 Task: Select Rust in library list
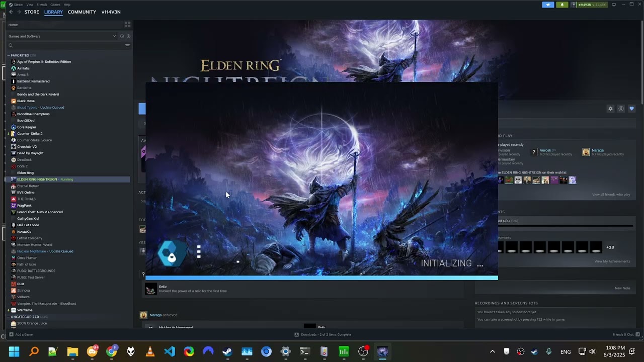[21, 284]
